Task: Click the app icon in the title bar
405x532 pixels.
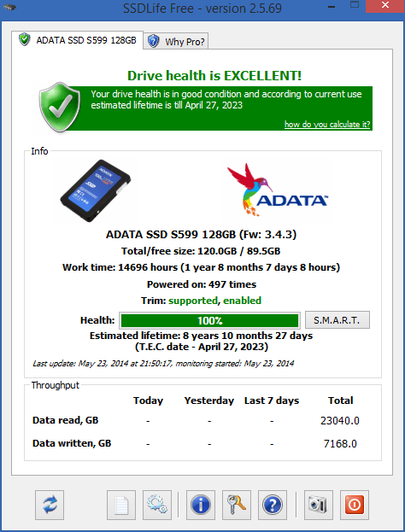Action: 9,7
